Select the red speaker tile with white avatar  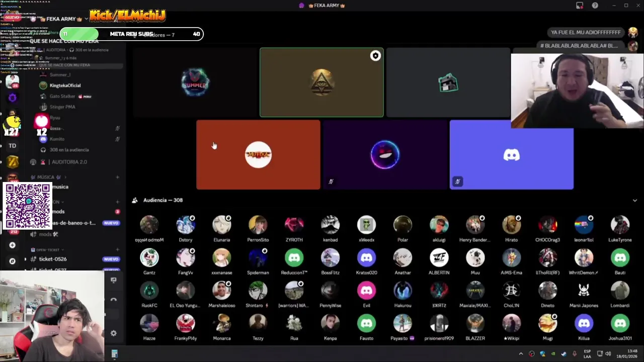click(258, 154)
